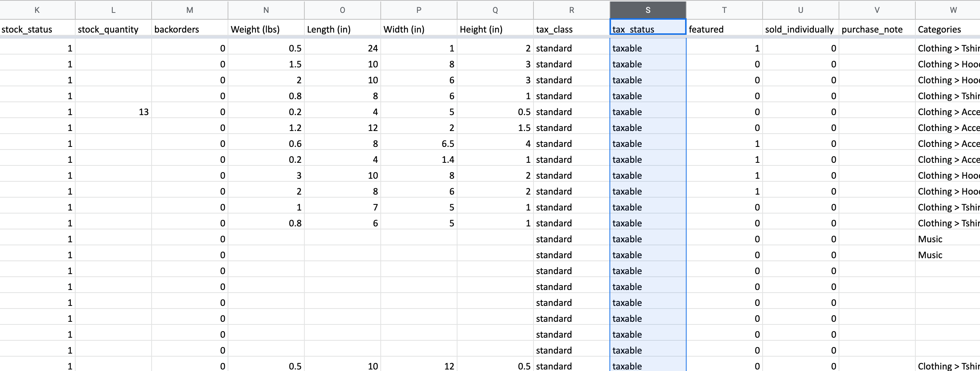Click the column N header letter

[266, 10]
